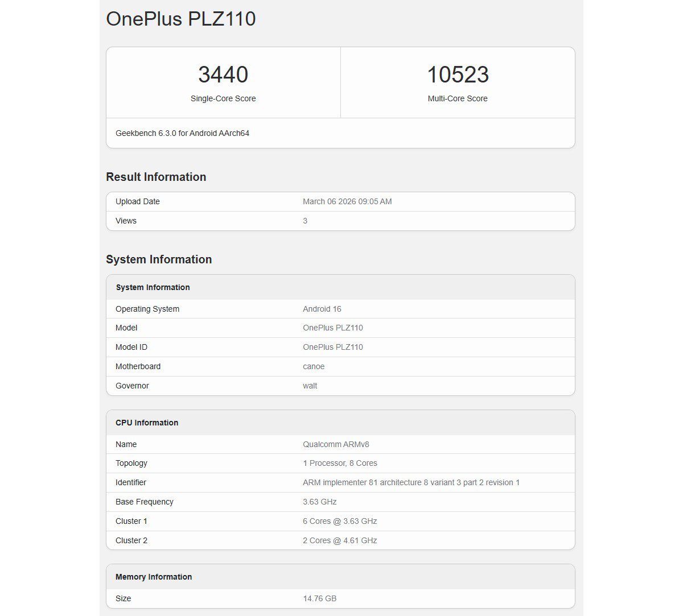
Task: Select the Identifier row text
Action: pos(410,482)
